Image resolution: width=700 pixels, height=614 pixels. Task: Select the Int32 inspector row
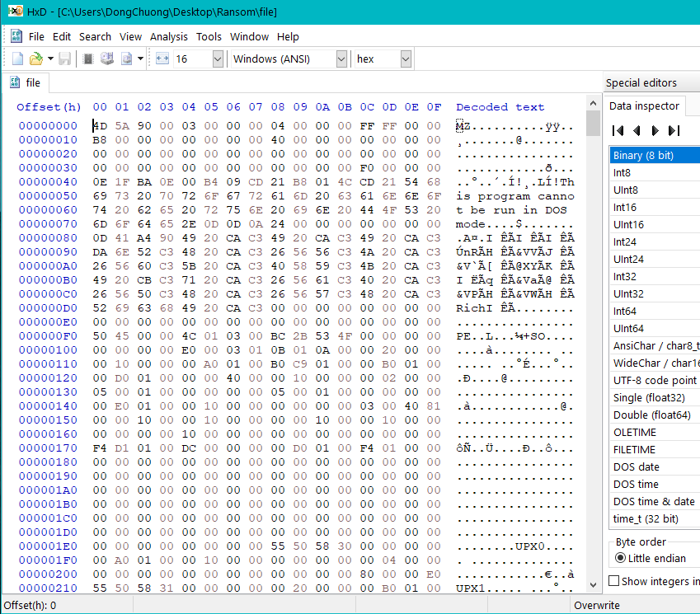655,277
